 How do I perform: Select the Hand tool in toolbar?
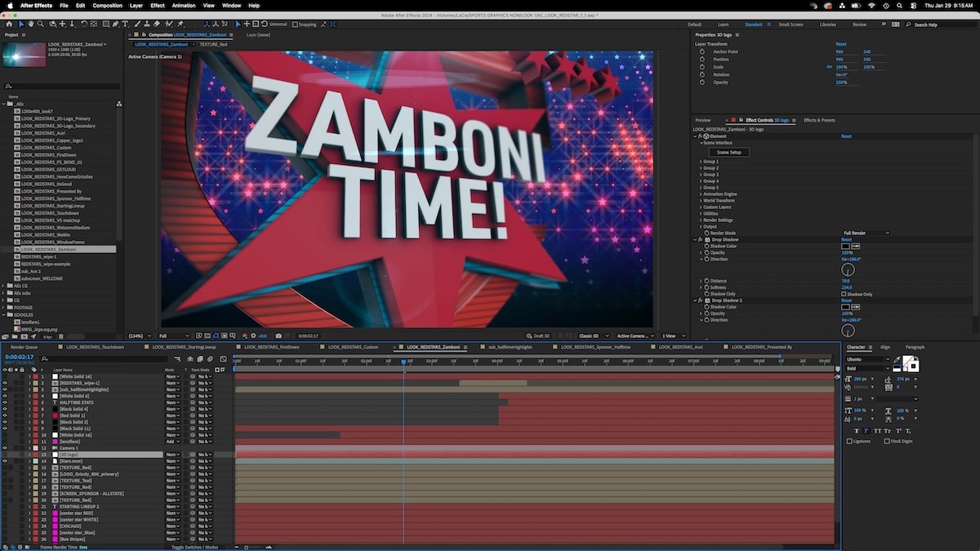click(31, 24)
